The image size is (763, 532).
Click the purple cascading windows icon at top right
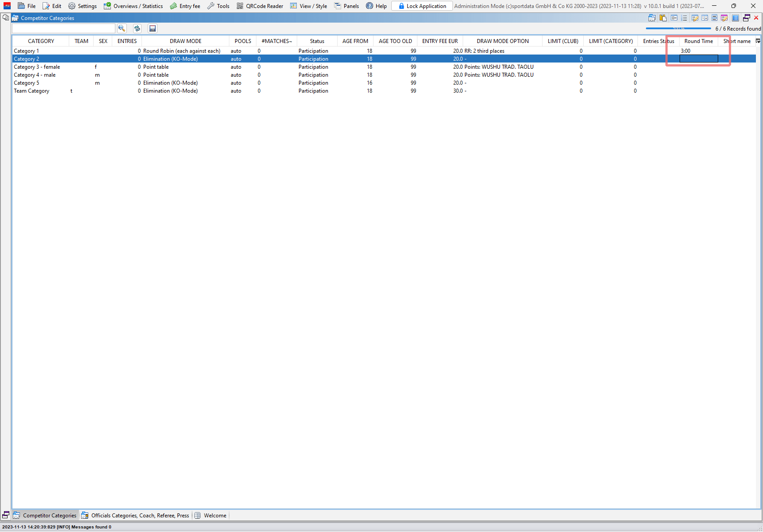pyautogui.click(x=747, y=18)
